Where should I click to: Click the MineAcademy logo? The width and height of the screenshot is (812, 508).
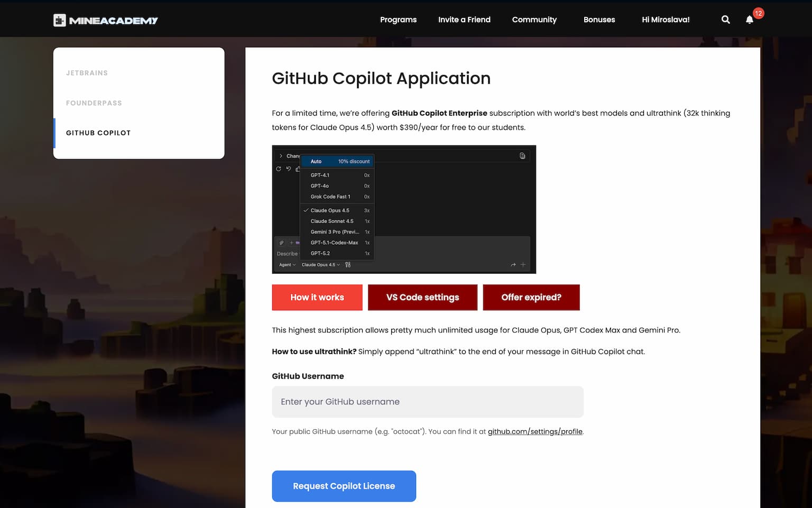pyautogui.click(x=106, y=20)
